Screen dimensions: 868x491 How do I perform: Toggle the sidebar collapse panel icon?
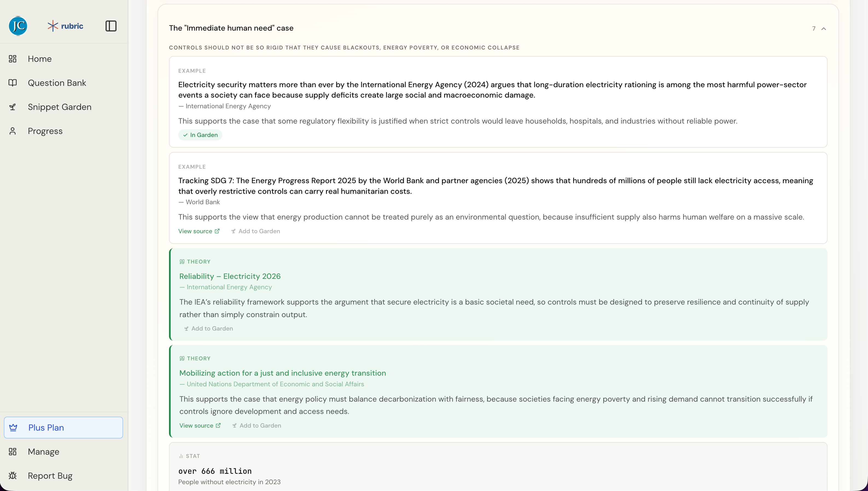111,26
